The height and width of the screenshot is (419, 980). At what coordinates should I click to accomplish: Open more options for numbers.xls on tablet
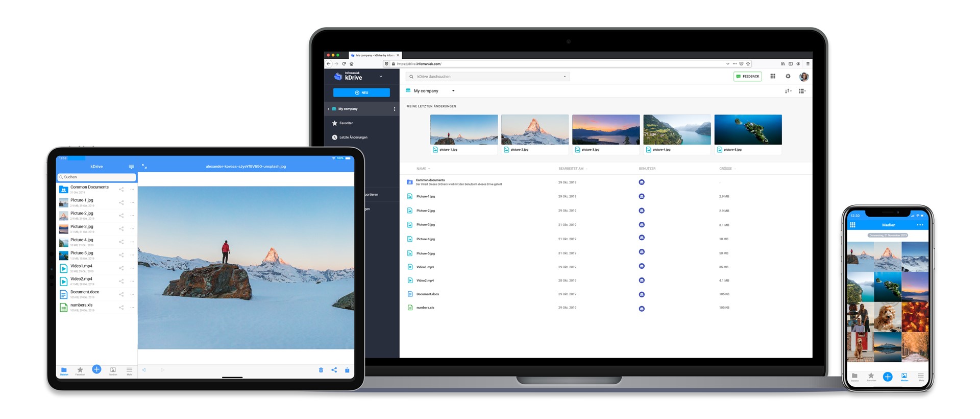pos(132,308)
